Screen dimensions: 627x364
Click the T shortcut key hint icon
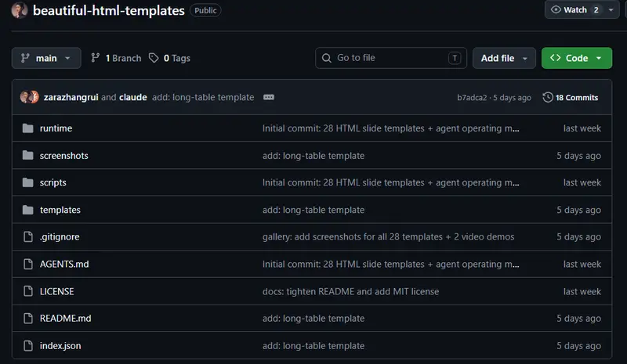[455, 59]
